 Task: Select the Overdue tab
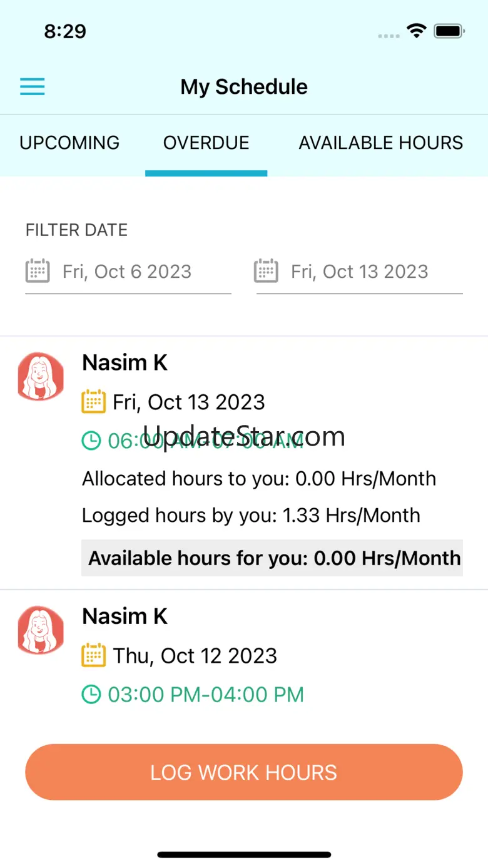pyautogui.click(x=206, y=143)
